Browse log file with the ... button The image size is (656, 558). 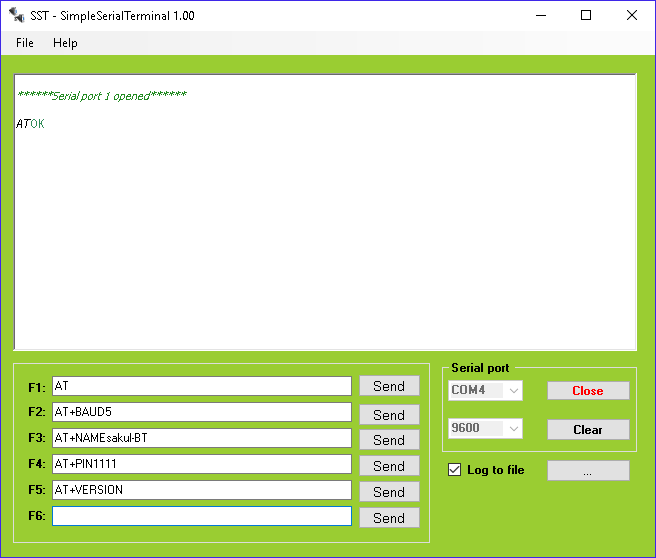pyautogui.click(x=588, y=471)
